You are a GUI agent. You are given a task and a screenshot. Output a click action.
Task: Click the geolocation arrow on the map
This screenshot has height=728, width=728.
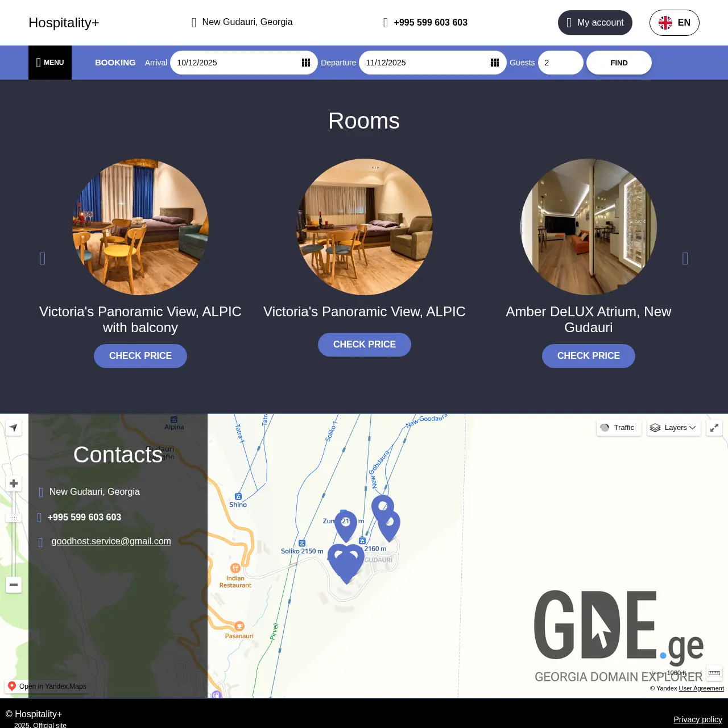13,428
